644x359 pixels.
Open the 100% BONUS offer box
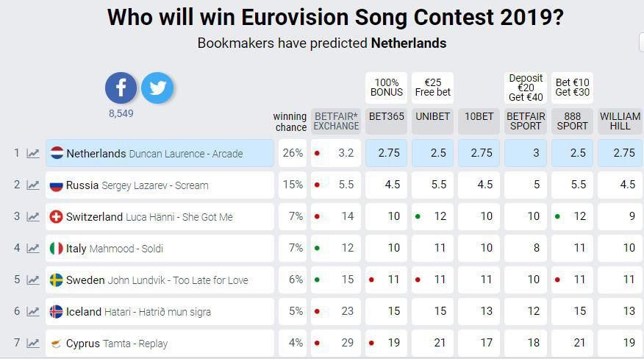click(x=386, y=88)
